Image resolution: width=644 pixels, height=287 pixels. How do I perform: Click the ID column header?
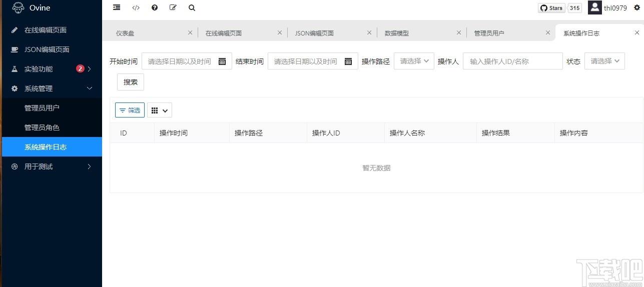point(132,133)
